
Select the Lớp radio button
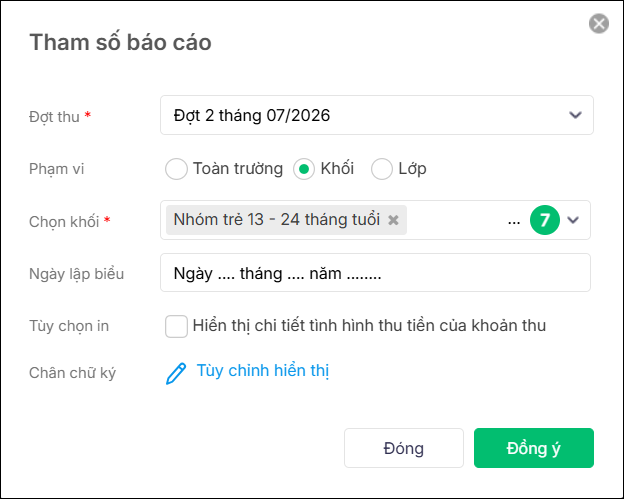pyautogui.click(x=382, y=169)
